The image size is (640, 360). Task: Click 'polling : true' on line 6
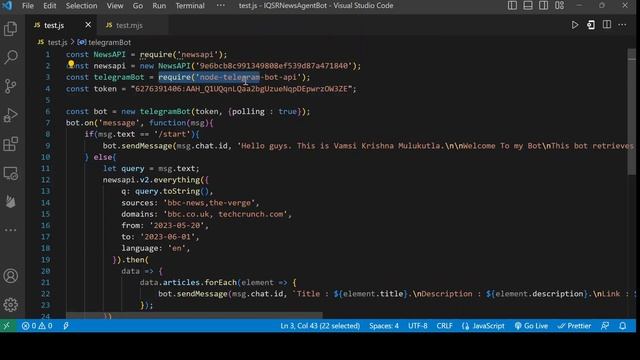pos(264,111)
